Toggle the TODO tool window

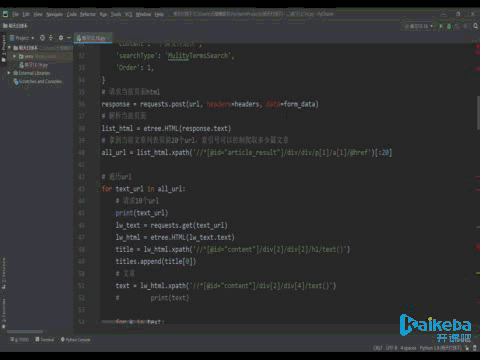[20, 340]
